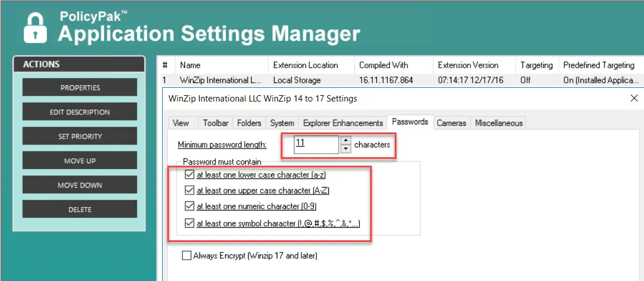Switch to the Miscellaneous tab
The width and height of the screenshot is (644, 281).
pos(498,123)
